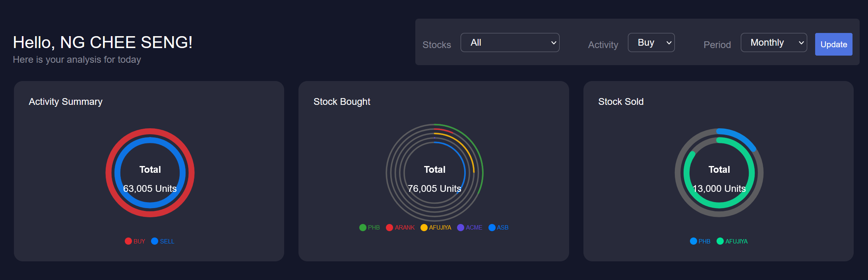
Task: Toggle the SELL legend marker
Action: pyautogui.click(x=155, y=241)
